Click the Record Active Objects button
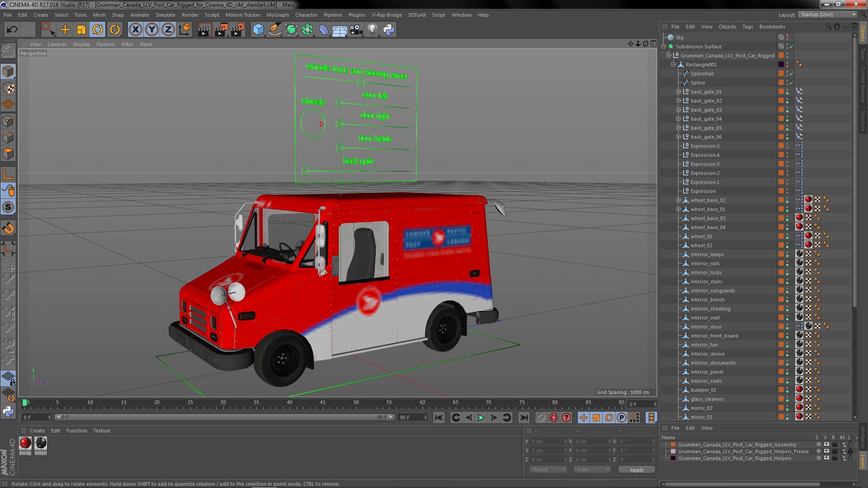 (x=541, y=418)
